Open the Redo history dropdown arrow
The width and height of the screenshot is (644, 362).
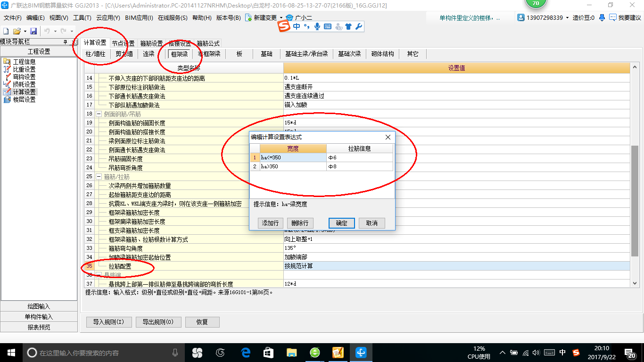(x=71, y=31)
